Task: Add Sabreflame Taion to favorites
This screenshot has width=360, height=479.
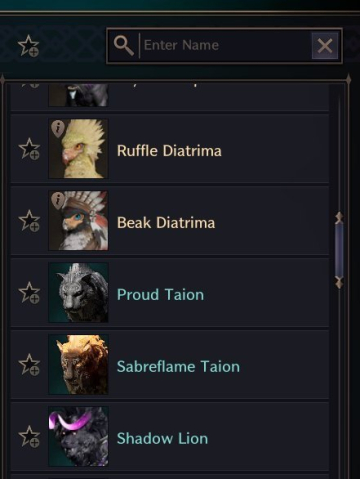Action: click(29, 364)
